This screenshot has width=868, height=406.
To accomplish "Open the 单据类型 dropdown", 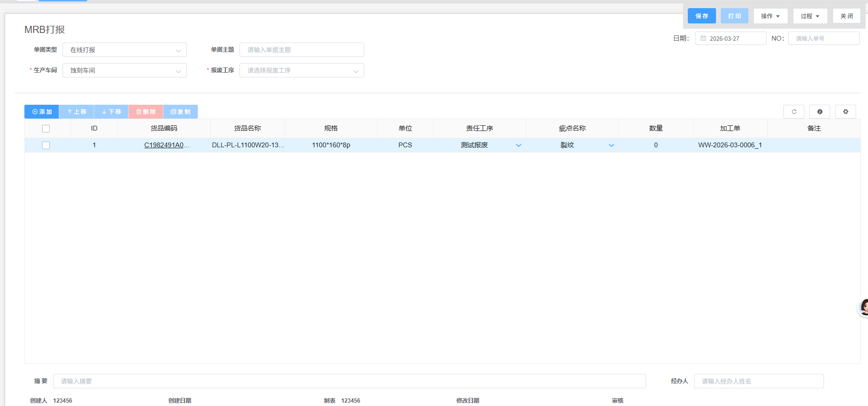I will click(x=125, y=50).
